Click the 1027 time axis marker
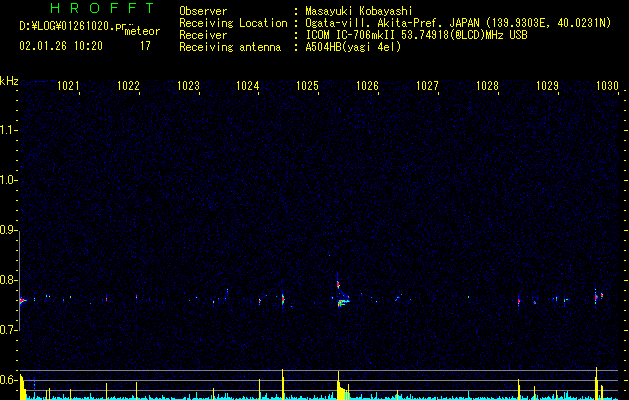629x400 pixels. (427, 86)
